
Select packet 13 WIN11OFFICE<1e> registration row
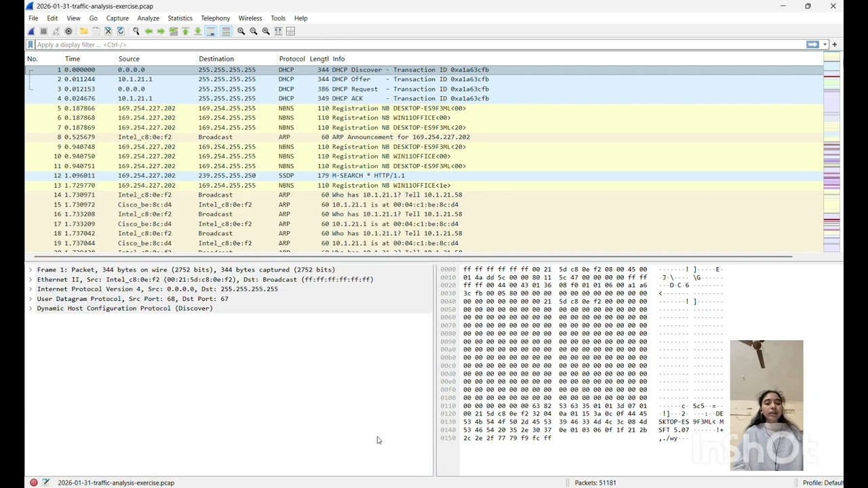click(424, 185)
